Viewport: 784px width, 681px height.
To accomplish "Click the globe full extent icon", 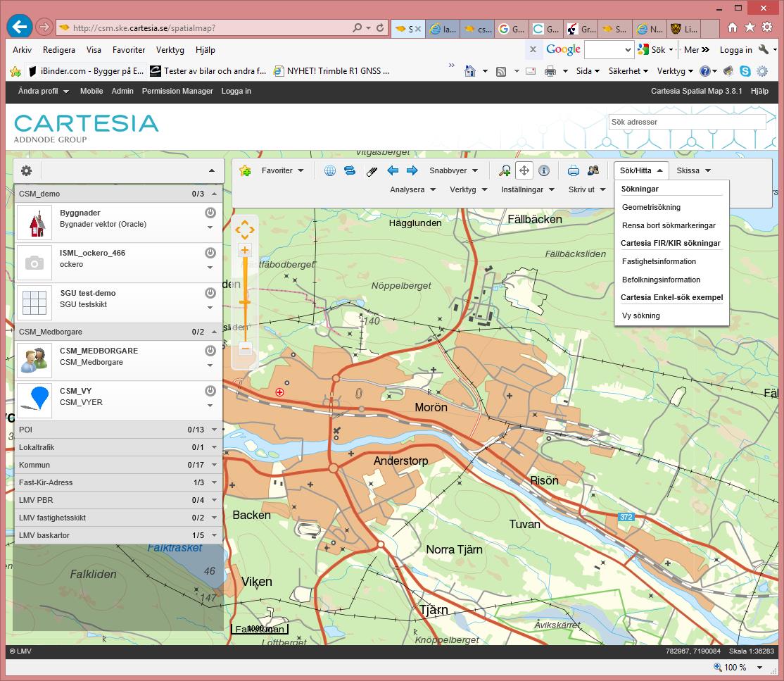I will [330, 170].
